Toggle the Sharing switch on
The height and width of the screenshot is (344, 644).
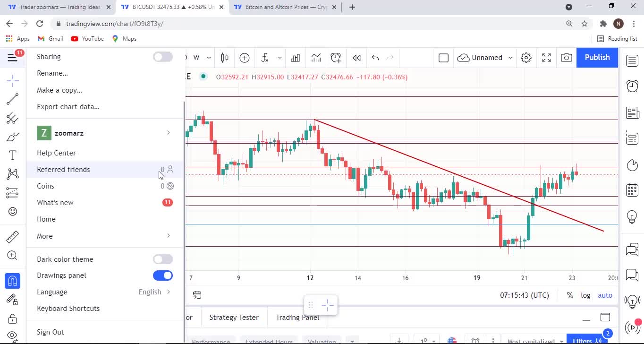163,57
